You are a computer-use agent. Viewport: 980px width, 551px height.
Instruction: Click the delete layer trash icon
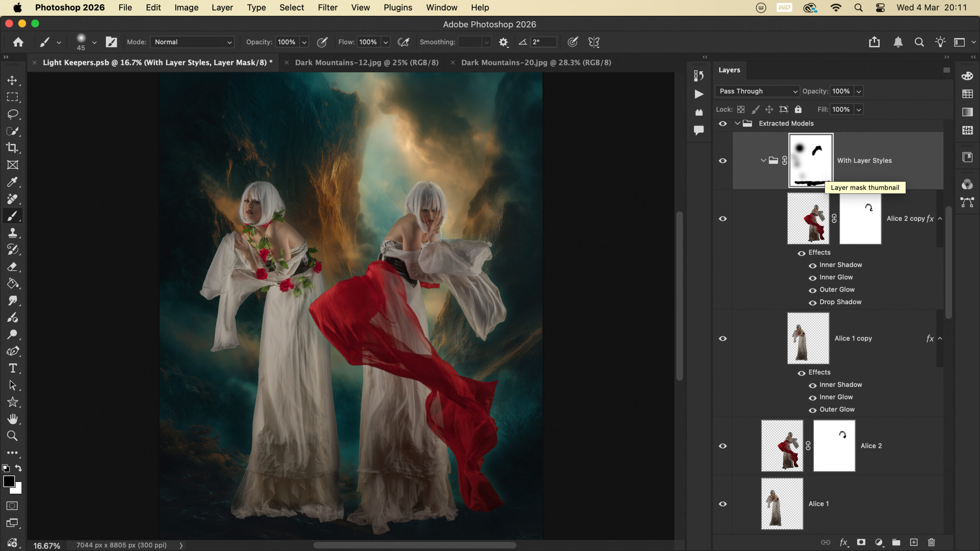click(x=931, y=542)
